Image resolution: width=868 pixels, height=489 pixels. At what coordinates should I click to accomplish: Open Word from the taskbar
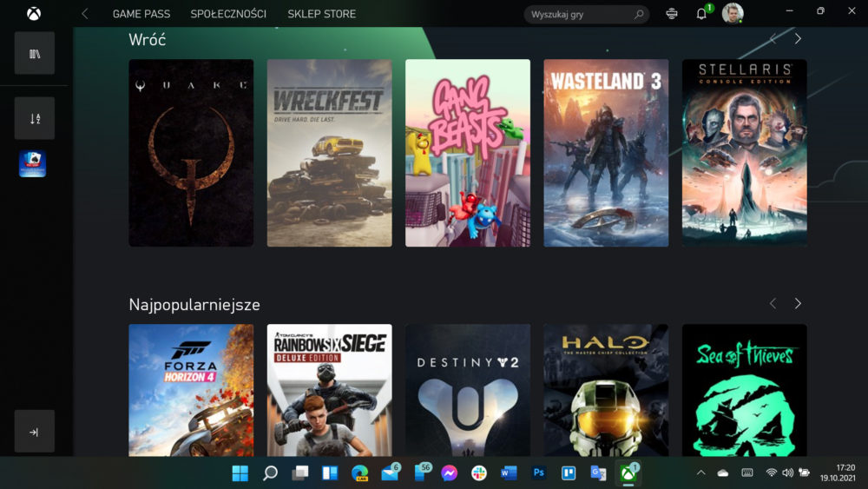click(x=509, y=473)
